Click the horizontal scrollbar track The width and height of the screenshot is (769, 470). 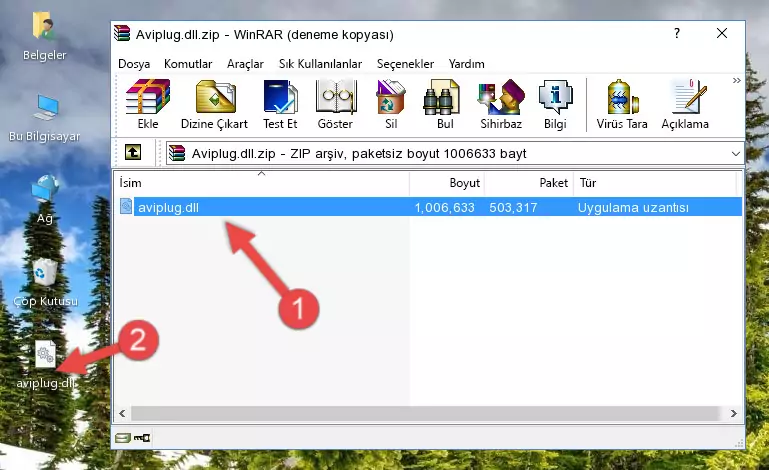(427, 413)
